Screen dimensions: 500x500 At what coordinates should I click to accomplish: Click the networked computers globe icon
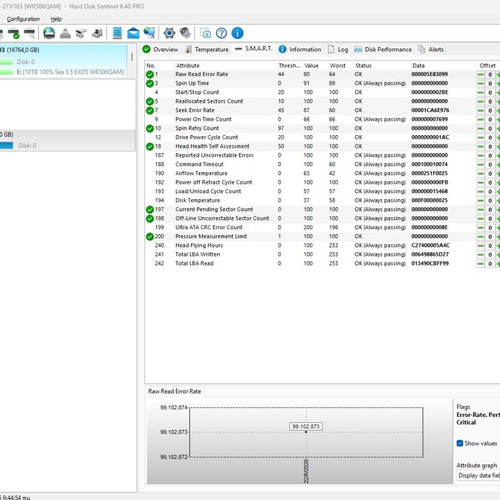coord(150,33)
